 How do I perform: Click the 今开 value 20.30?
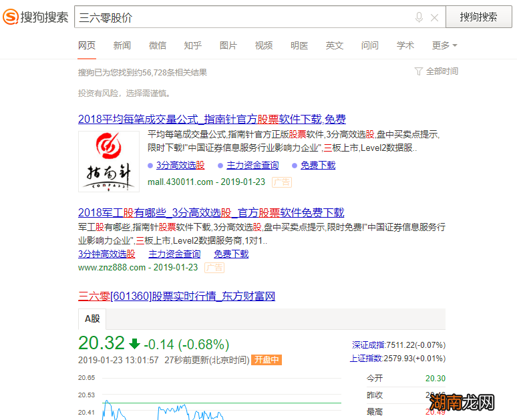point(436,379)
